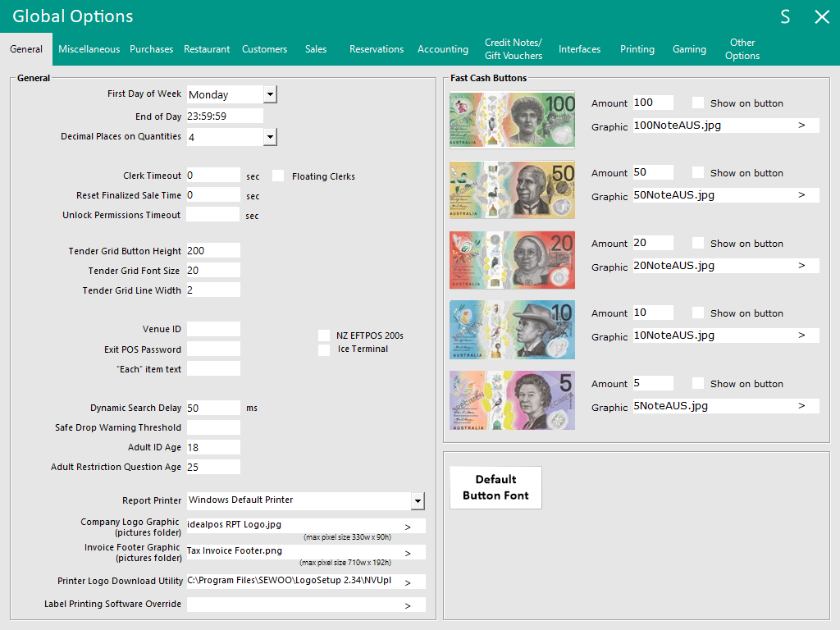Tick the NZ EFTPOS 200s checkbox

[x=324, y=336]
